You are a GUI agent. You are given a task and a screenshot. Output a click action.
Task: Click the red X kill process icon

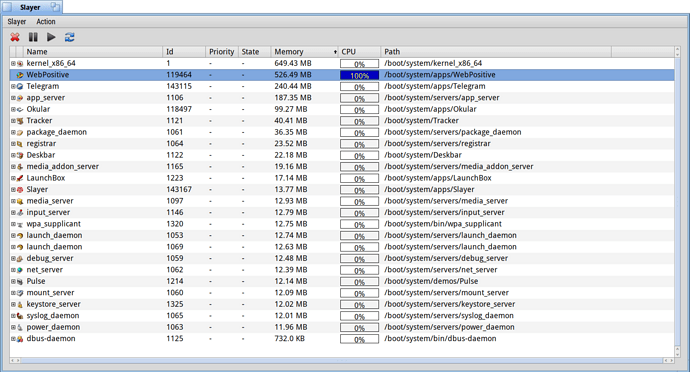[15, 37]
